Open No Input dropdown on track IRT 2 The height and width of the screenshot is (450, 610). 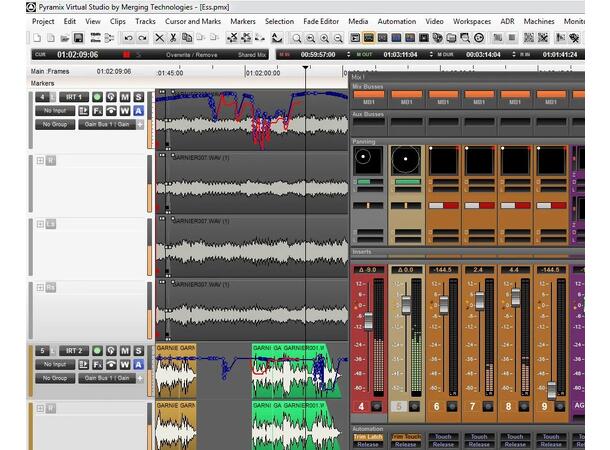55,365
